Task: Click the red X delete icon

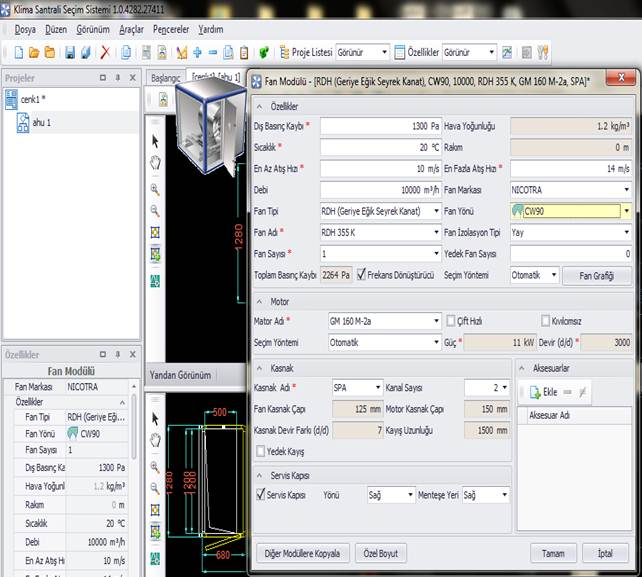Action: 105,52
